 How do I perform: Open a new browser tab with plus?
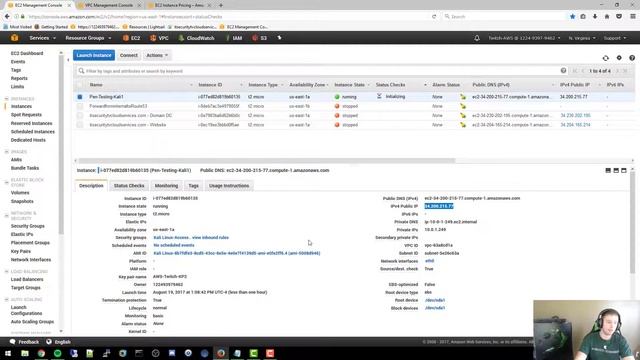tap(221, 5)
